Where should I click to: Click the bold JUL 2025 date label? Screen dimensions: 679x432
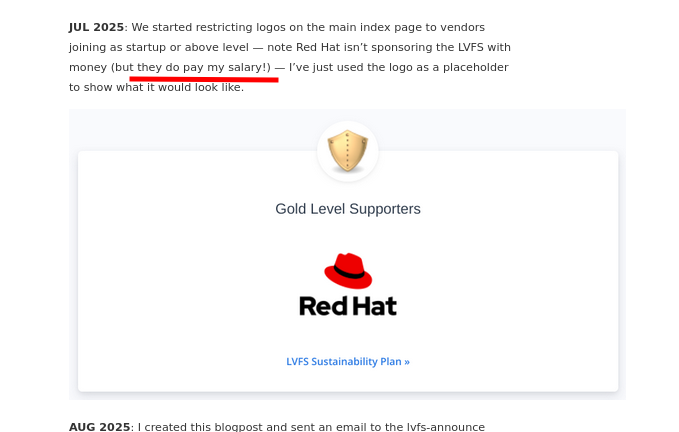pos(97,27)
